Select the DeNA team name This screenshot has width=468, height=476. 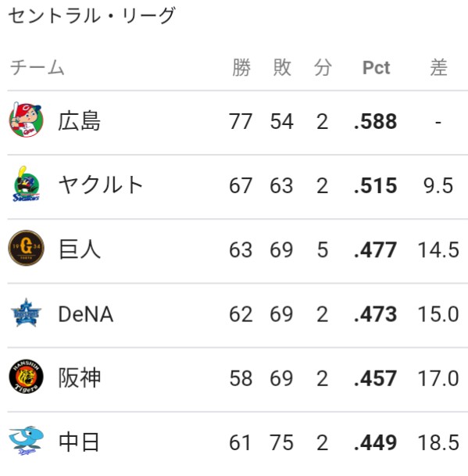point(86,314)
